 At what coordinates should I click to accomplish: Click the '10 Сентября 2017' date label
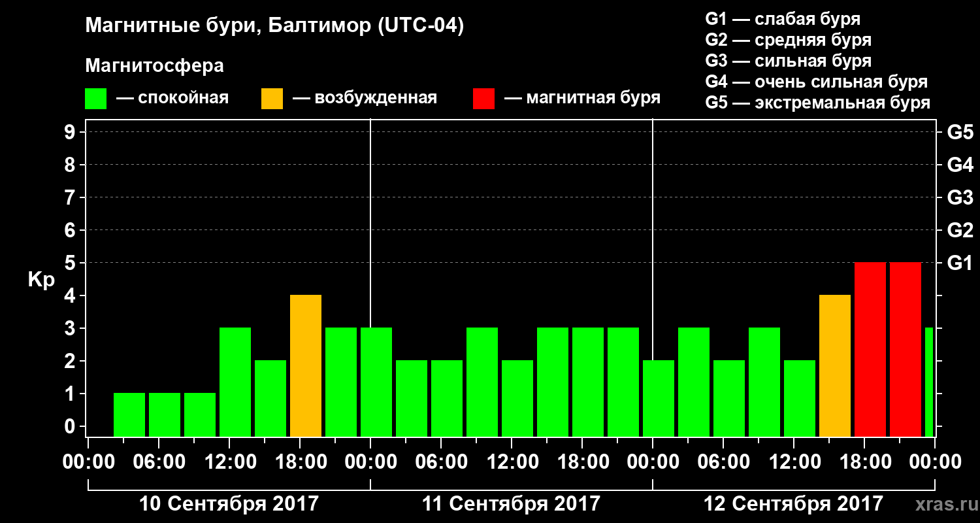coord(229,503)
